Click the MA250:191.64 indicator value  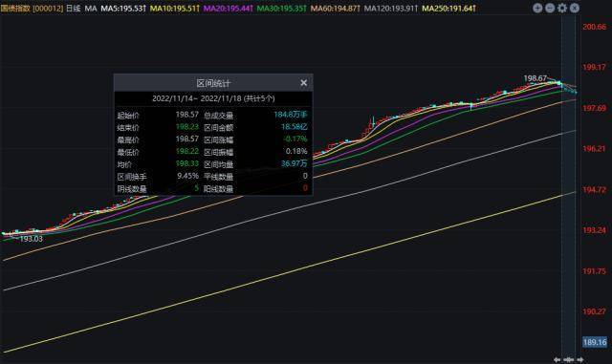pyautogui.click(x=449, y=9)
